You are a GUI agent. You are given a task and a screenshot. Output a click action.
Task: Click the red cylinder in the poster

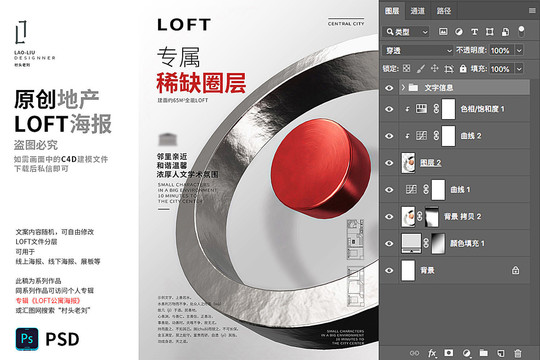[321, 168]
